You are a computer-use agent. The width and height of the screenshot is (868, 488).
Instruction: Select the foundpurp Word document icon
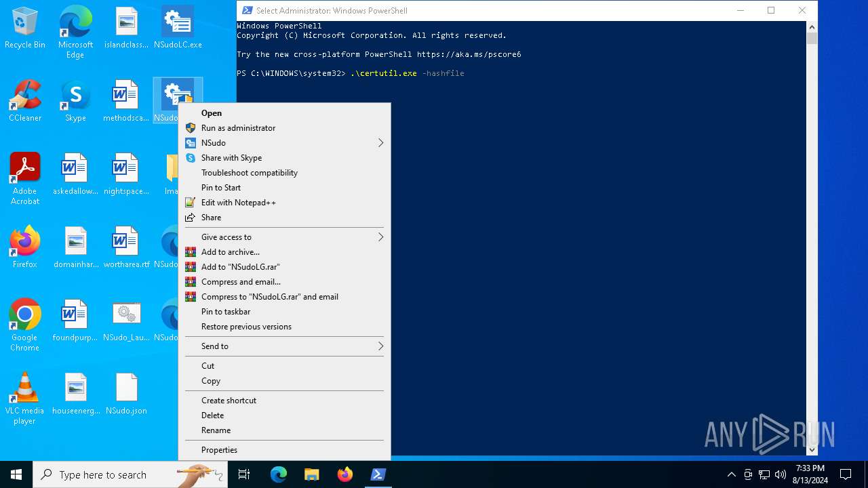[x=75, y=321]
